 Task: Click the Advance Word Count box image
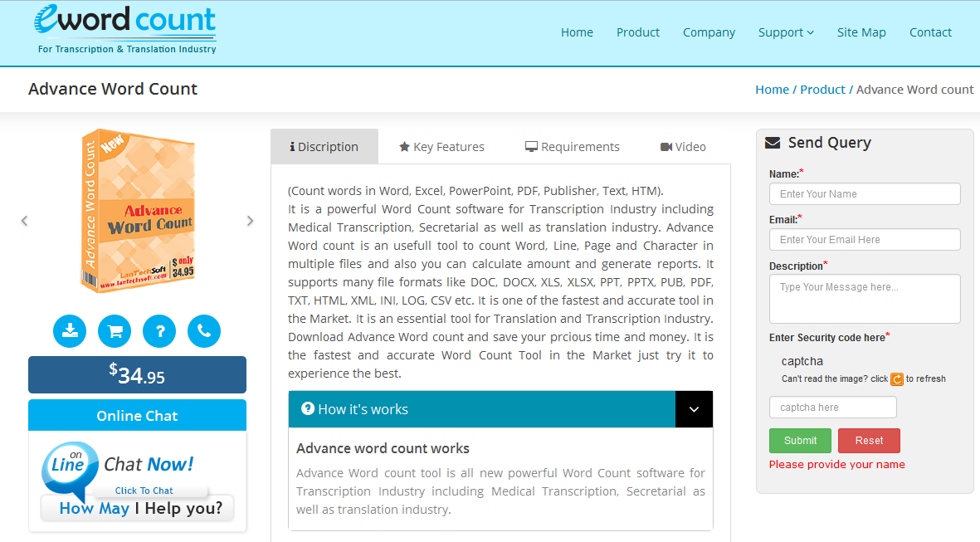138,211
